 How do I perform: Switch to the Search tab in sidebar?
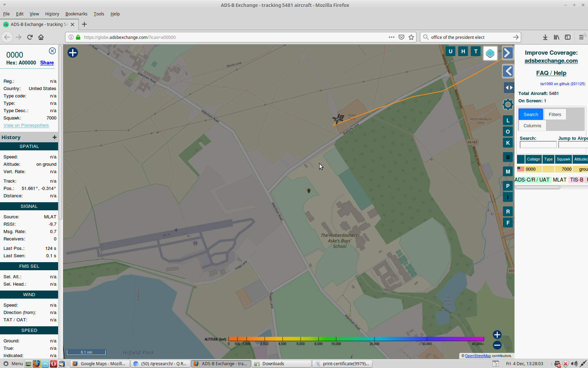pos(531,115)
